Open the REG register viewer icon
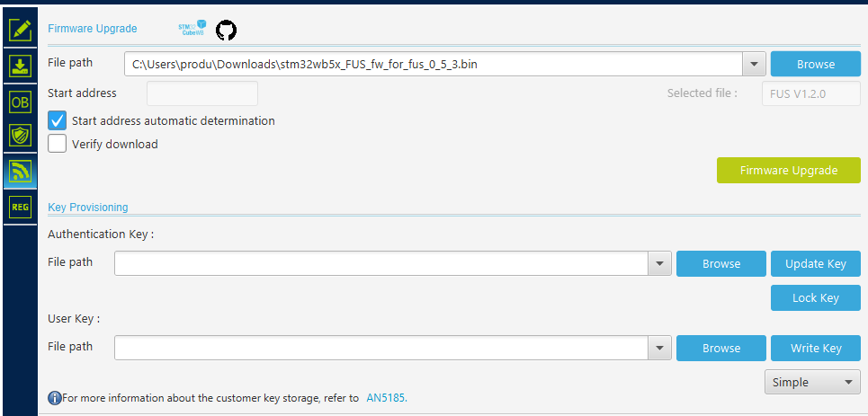The width and height of the screenshot is (868, 416). 20,208
